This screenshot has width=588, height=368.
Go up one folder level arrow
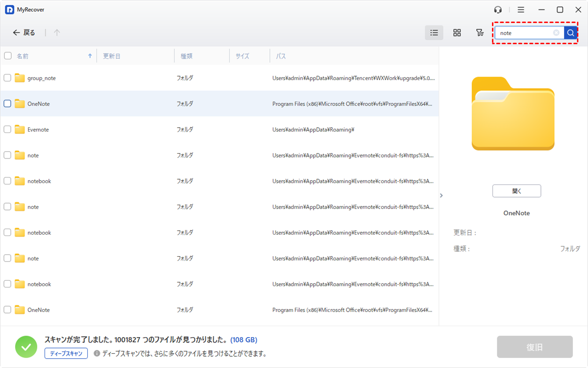pyautogui.click(x=57, y=33)
